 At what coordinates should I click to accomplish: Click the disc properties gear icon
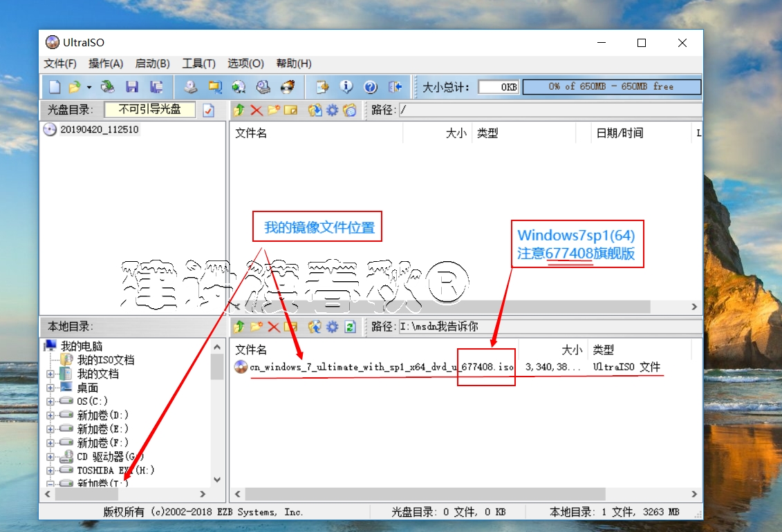click(x=331, y=110)
